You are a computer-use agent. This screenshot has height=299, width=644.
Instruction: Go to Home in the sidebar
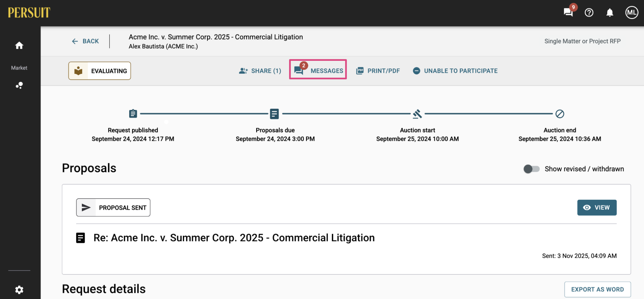click(19, 45)
